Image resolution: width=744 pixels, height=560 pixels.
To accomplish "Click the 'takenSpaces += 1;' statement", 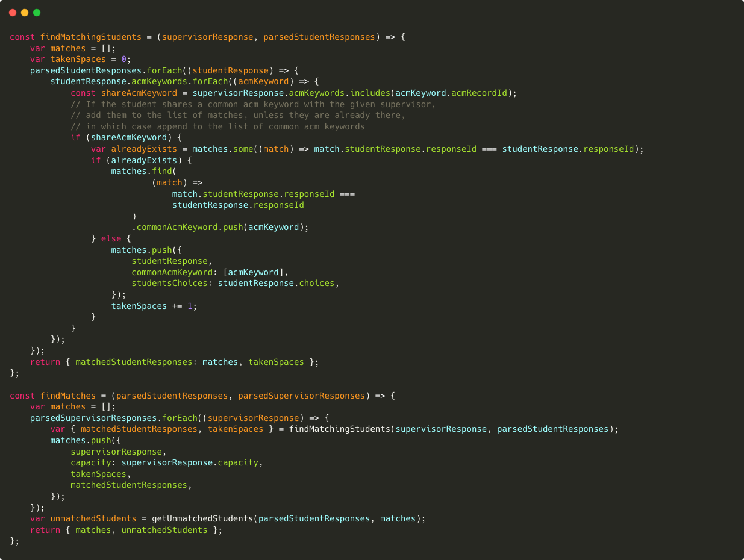I will click(154, 306).
